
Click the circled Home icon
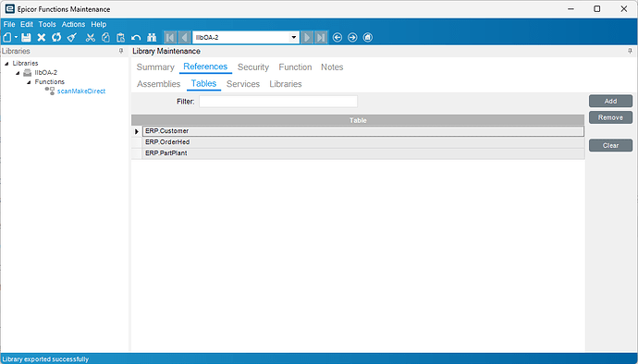click(x=367, y=38)
